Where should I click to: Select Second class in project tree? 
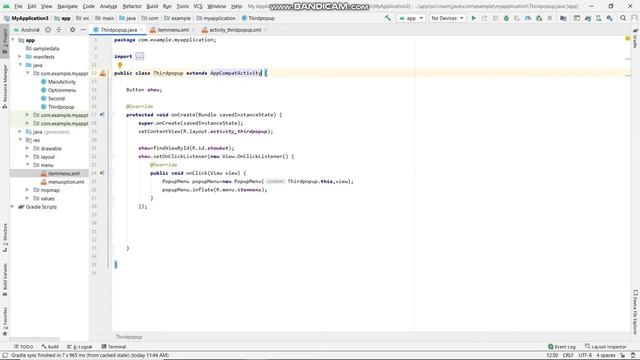tap(53, 98)
